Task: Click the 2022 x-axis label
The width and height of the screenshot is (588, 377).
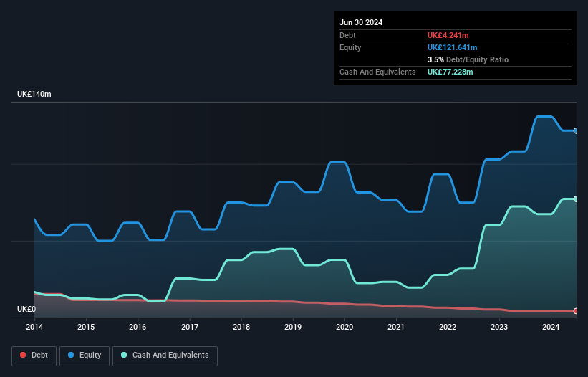Action: point(448,327)
